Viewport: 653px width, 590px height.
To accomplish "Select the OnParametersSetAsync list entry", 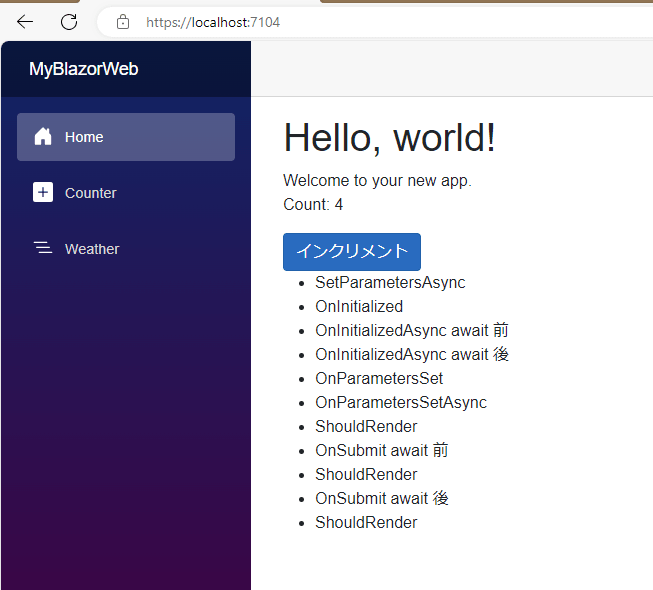I will tap(401, 403).
